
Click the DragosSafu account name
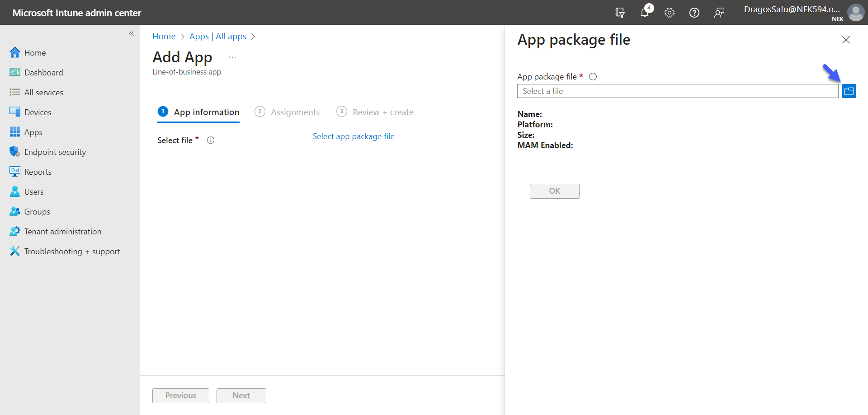pos(792,9)
